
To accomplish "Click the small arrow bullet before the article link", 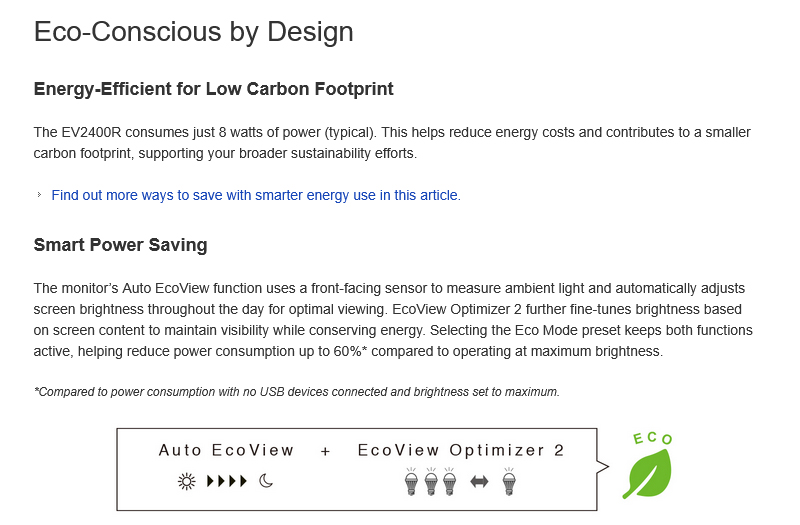I will (x=40, y=195).
